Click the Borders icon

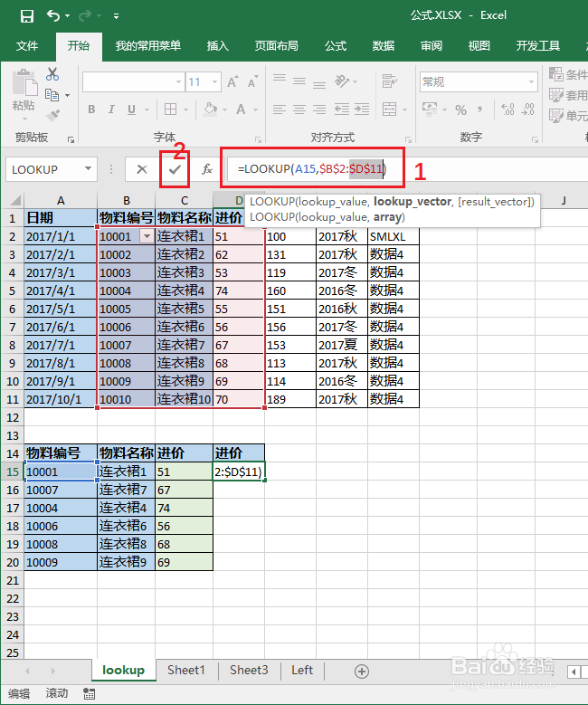[170, 110]
